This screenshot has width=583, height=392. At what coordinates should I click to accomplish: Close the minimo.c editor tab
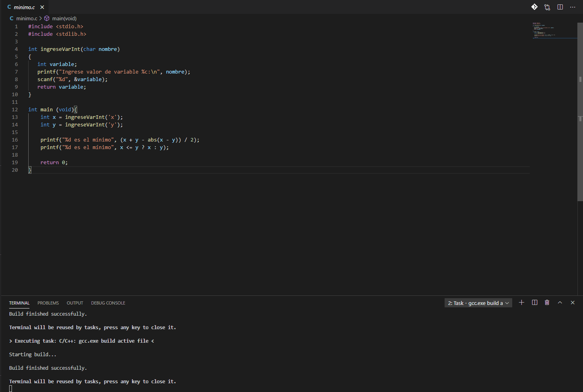pyautogui.click(x=42, y=7)
